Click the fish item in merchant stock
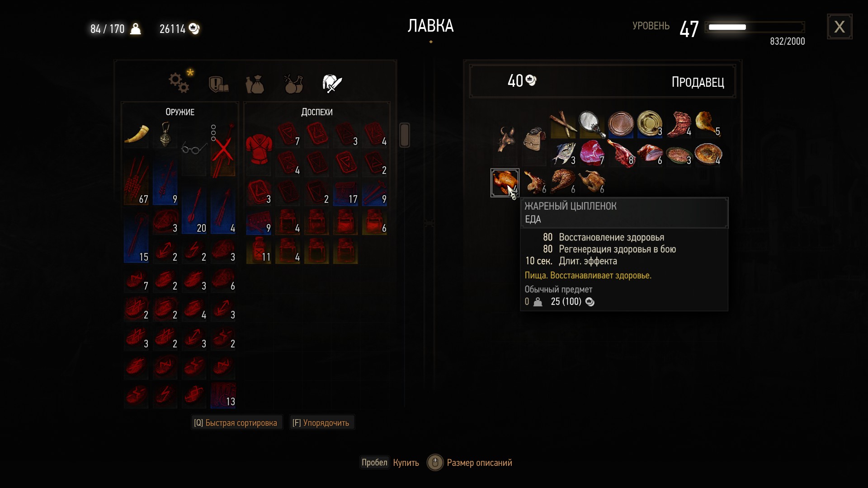Viewport: 868px width, 488px height. [563, 153]
